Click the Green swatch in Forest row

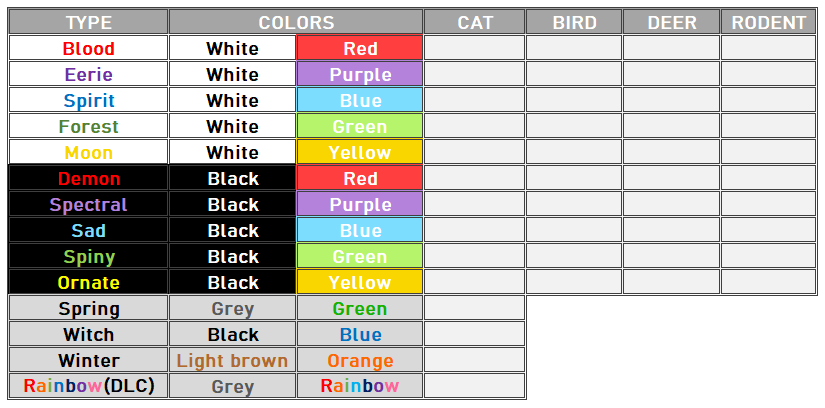(x=360, y=126)
